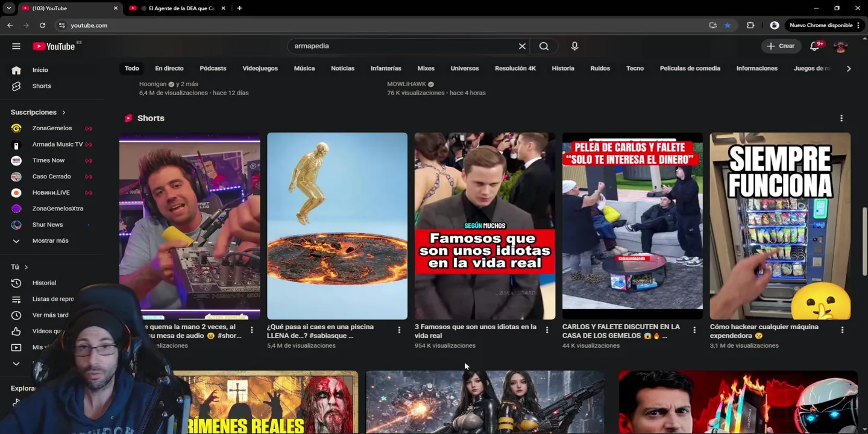The width and height of the screenshot is (868, 434).
Task: Reload the page in Chrome
Action: pos(42,25)
